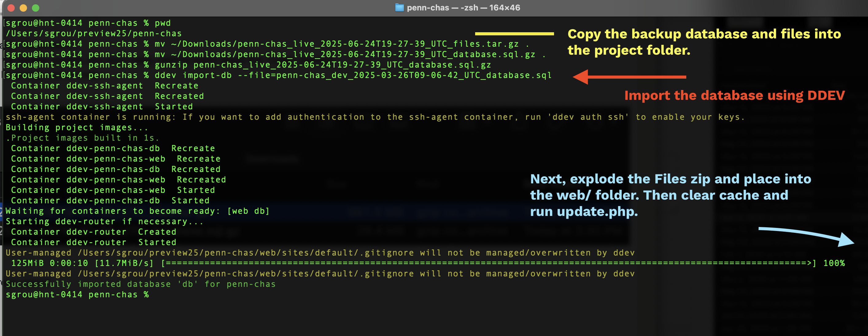The image size is (868, 336).
Task: Click '.Project images built in 1s.' line
Action: pyautogui.click(x=83, y=138)
